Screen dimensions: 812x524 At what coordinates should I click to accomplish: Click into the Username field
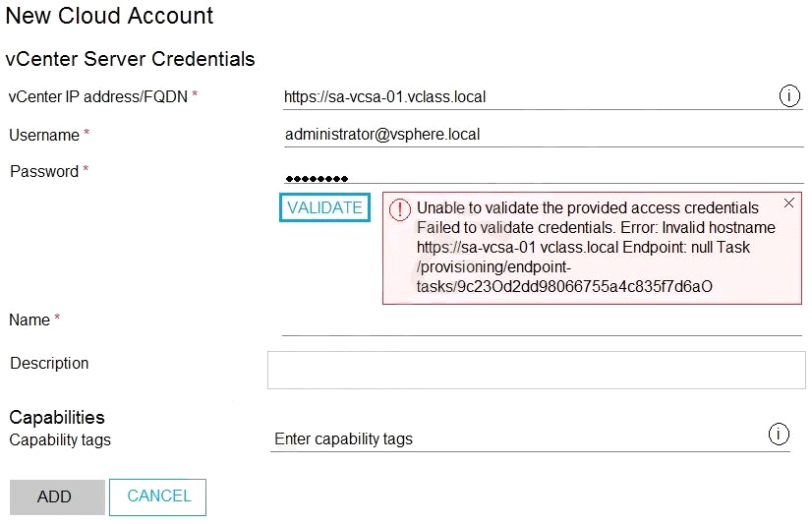[541, 134]
